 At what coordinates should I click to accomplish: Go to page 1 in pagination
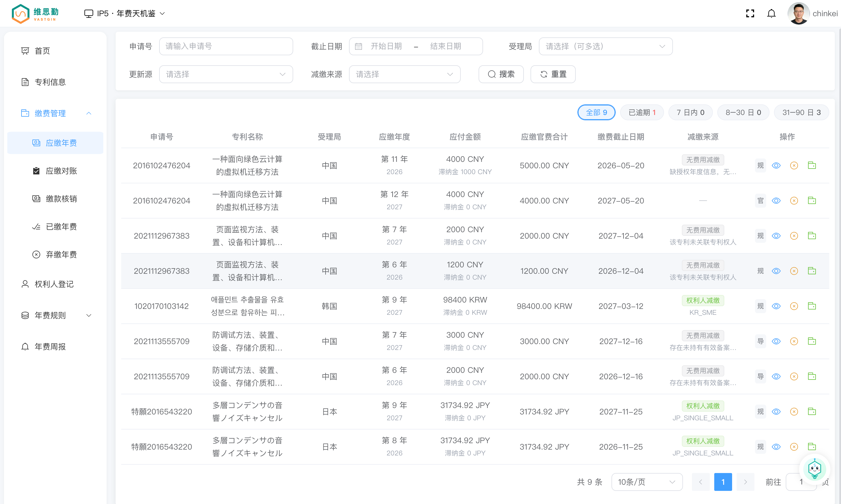[723, 482]
